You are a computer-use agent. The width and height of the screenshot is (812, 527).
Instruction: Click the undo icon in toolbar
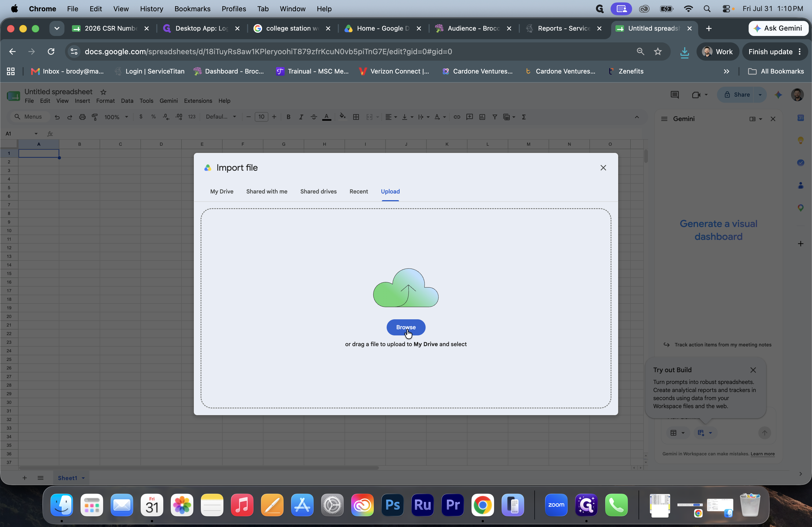(57, 117)
